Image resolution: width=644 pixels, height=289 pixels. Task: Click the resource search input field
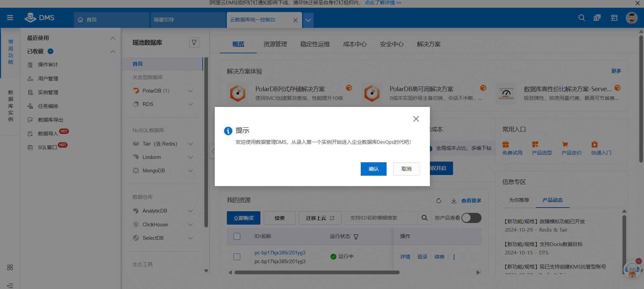(x=381, y=218)
